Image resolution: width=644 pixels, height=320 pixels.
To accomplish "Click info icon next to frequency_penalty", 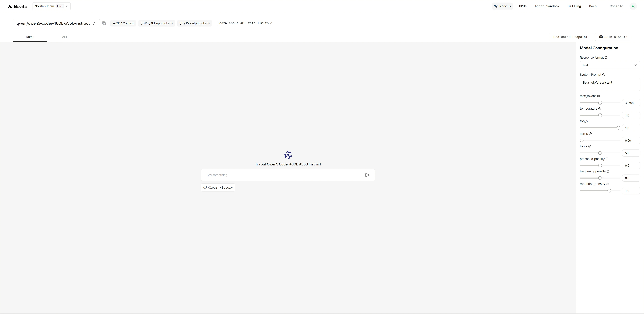I will [x=608, y=171].
